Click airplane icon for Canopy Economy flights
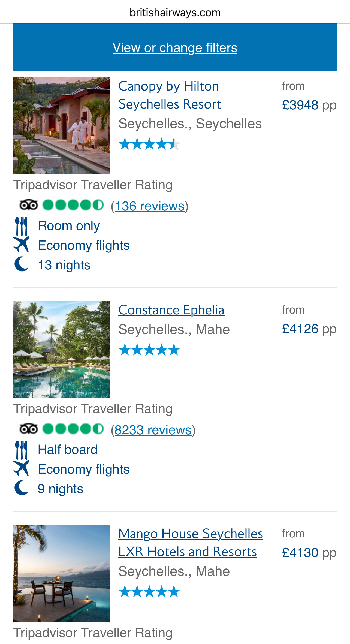 pyautogui.click(x=21, y=244)
